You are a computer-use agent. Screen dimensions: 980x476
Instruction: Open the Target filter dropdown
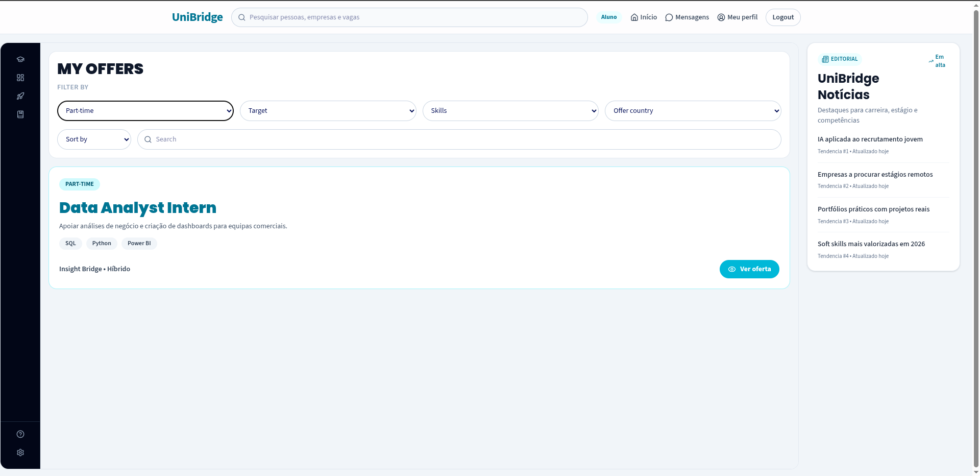[x=328, y=111]
